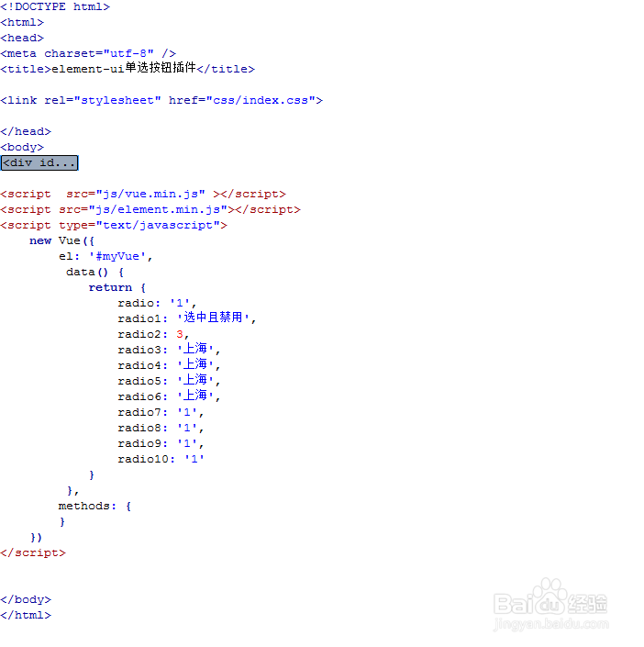Click the radio4: '上海' line

169,365
